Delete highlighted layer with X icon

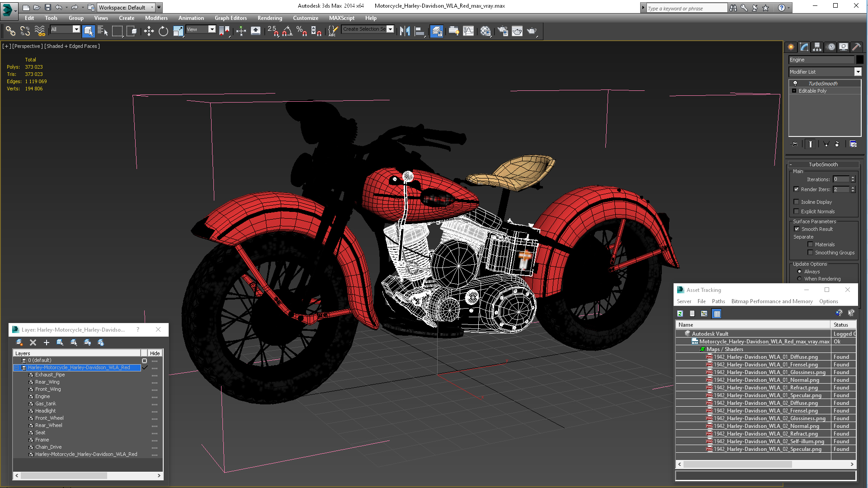tap(33, 343)
